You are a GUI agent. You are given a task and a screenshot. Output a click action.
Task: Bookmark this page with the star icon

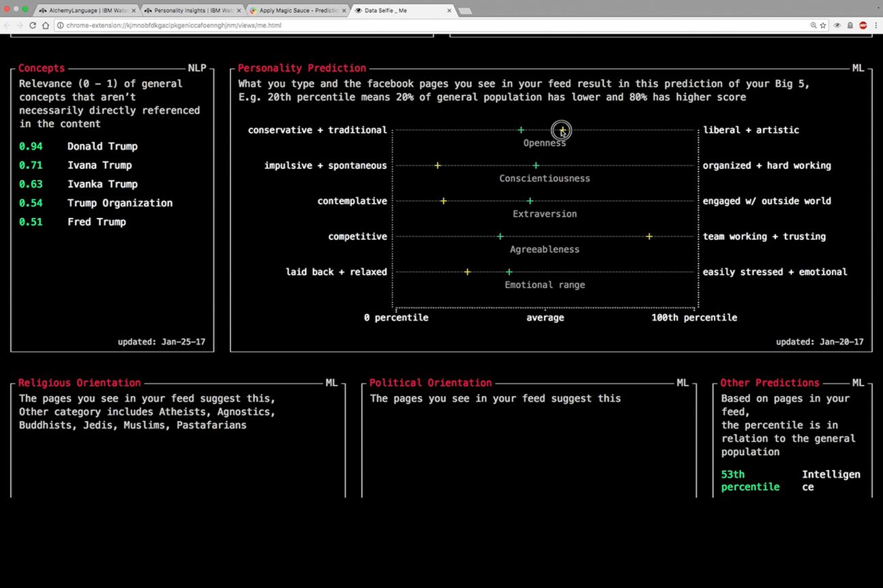823,25
